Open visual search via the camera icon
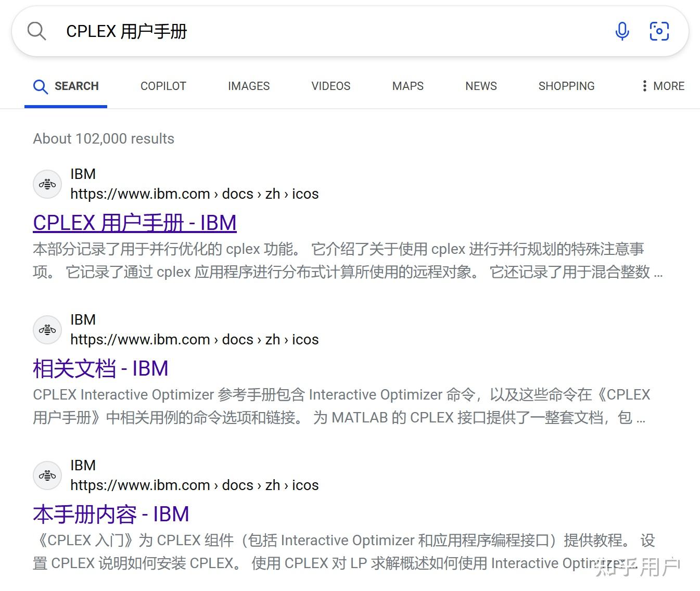 click(x=659, y=31)
